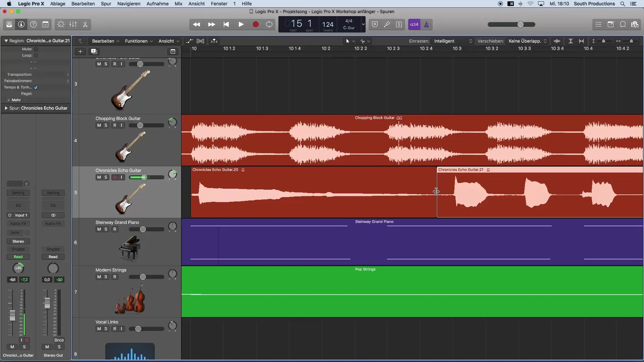Open the Verschieben Keine Überlapp. dropdown
Image resolution: width=644 pixels, height=362 pixels.
click(x=527, y=41)
